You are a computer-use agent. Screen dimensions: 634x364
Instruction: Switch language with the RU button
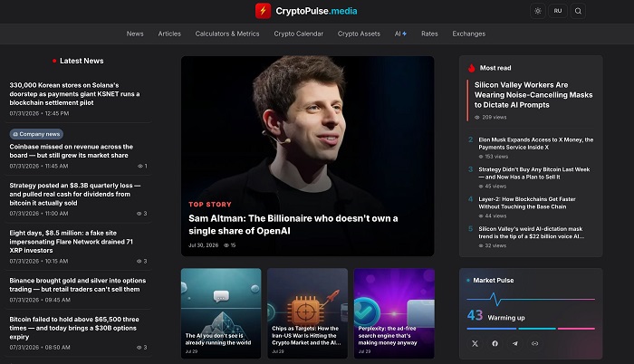(x=558, y=11)
